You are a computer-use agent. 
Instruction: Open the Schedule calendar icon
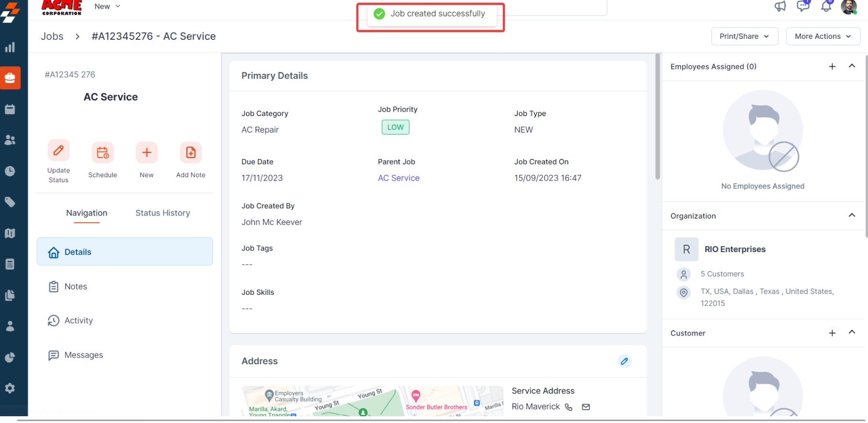[x=102, y=153]
